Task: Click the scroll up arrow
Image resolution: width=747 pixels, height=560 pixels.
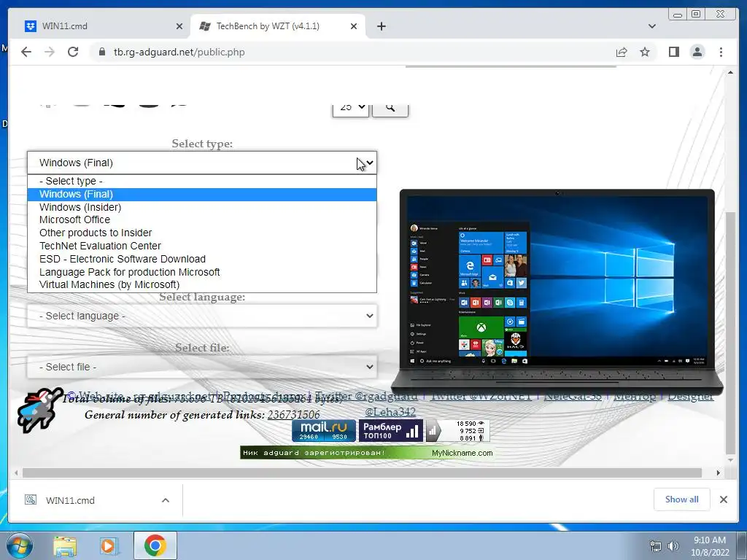Action: click(730, 72)
